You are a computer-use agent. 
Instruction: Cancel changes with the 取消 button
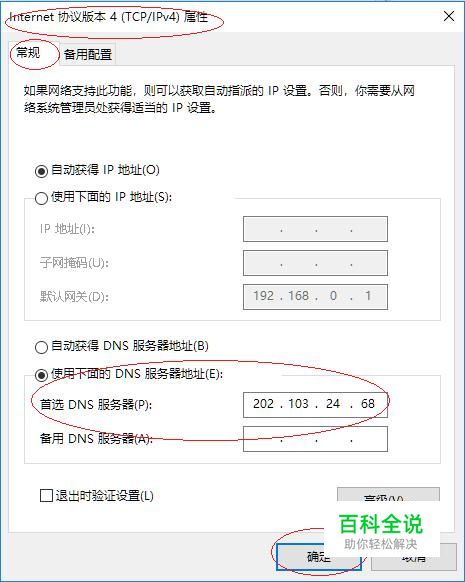(x=414, y=557)
